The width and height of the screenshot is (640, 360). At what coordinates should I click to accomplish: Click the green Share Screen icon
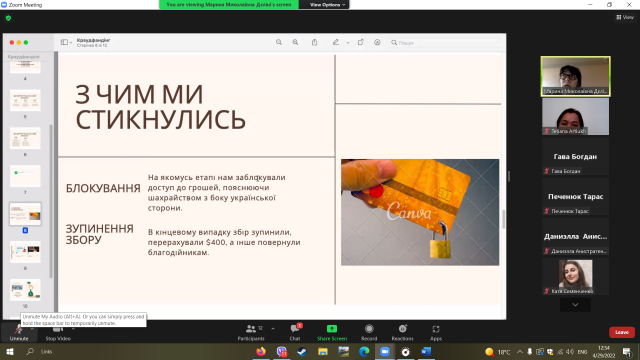(x=332, y=329)
